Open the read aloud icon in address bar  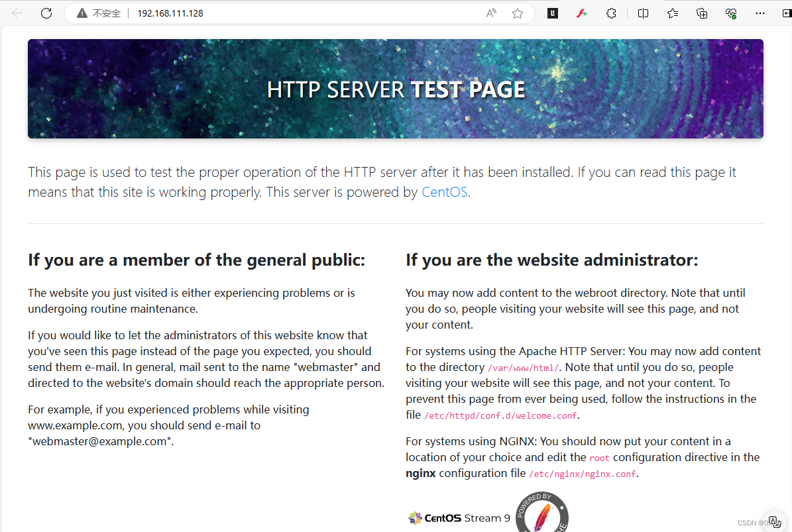[491, 14]
